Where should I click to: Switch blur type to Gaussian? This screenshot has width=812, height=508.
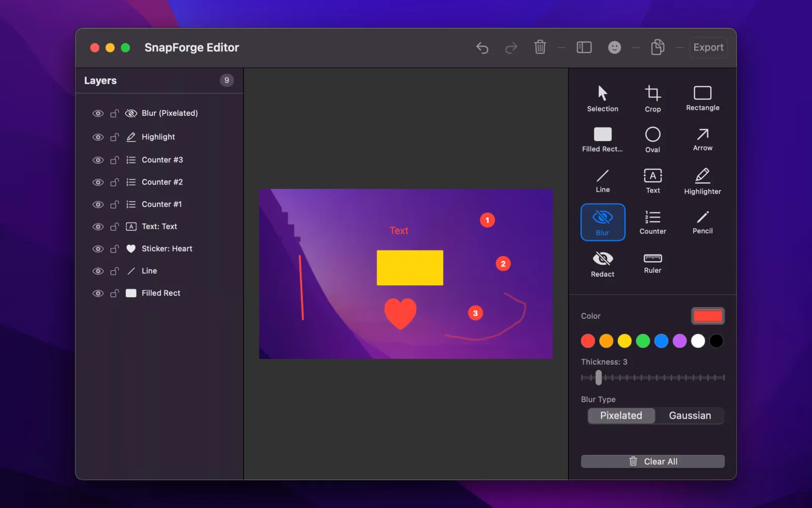(690, 416)
